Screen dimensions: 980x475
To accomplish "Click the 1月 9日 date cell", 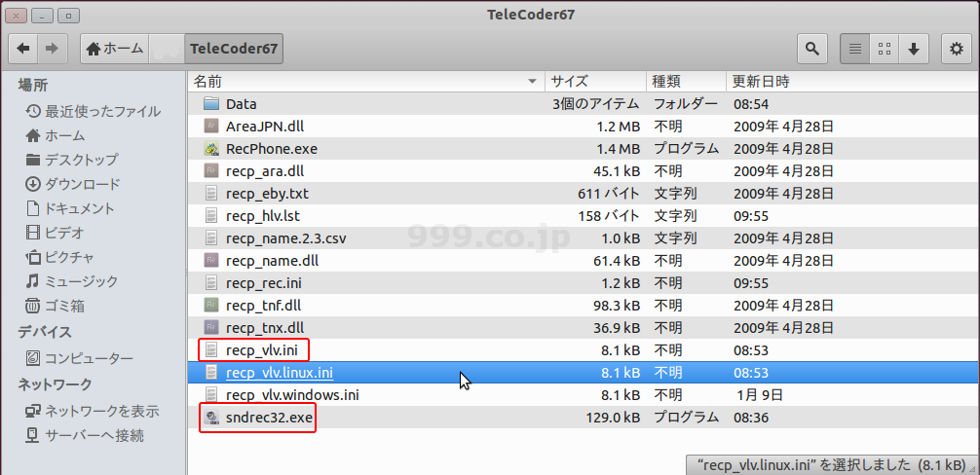I will pos(761,395).
